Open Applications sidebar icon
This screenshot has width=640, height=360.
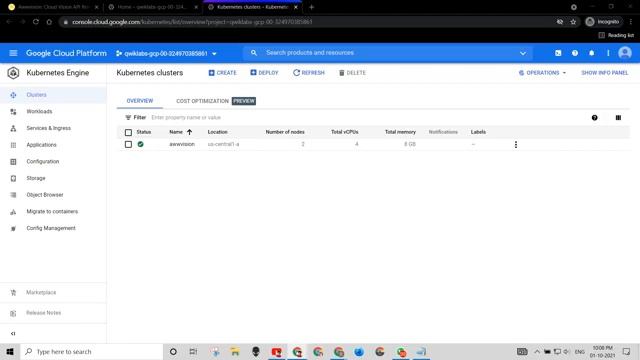[x=13, y=145]
